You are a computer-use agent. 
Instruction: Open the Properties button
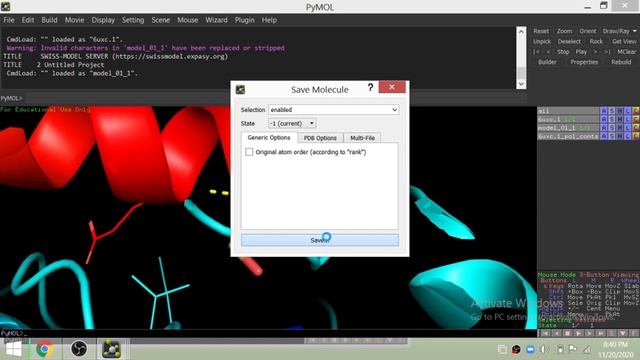click(x=584, y=62)
